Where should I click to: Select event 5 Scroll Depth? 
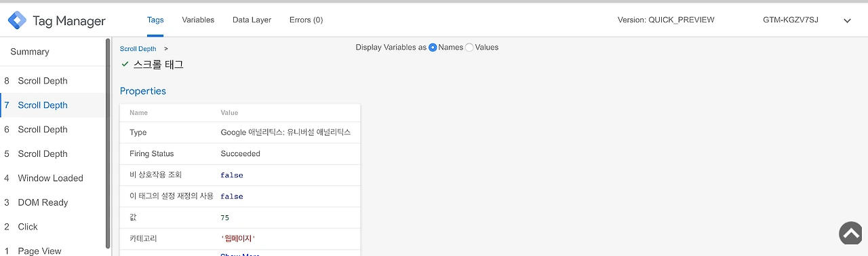(53, 154)
